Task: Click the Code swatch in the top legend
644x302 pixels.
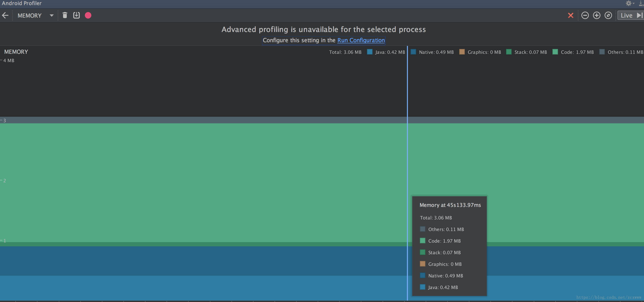Action: pos(555,52)
